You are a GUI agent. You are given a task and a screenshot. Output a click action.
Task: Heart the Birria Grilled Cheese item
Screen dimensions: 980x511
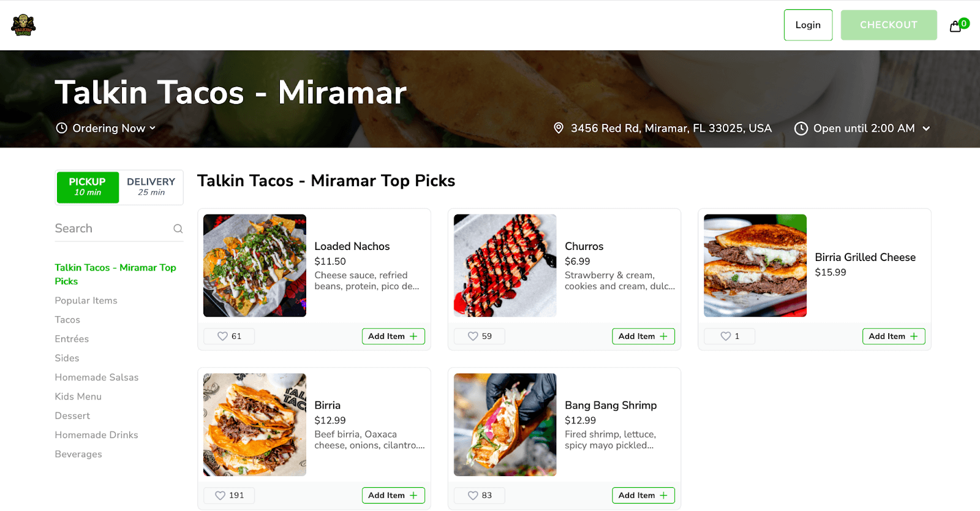click(725, 336)
